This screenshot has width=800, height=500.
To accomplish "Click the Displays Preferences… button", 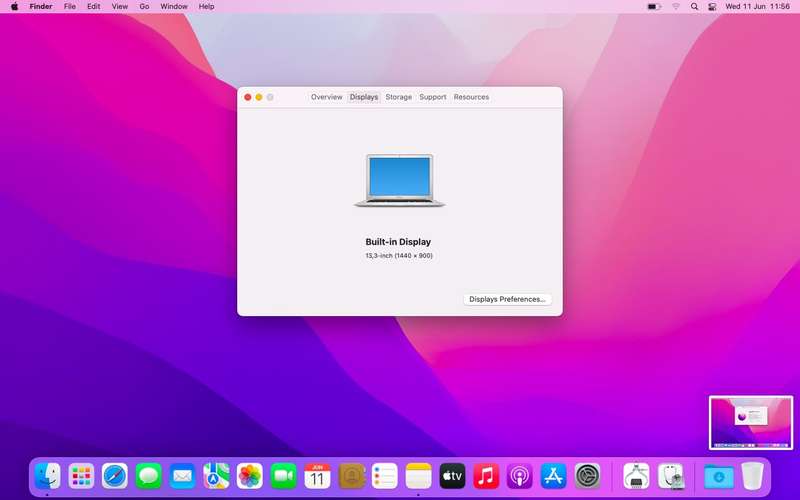I will tap(507, 299).
